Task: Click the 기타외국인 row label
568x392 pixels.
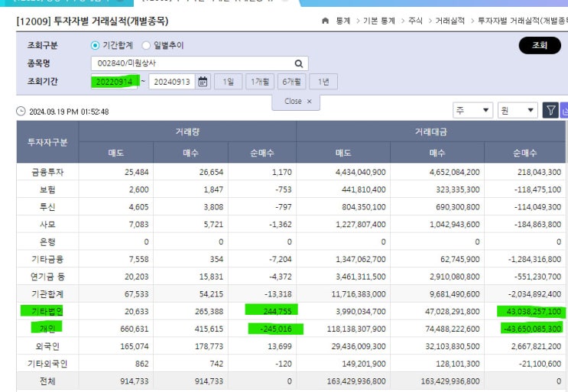Action: [47, 364]
